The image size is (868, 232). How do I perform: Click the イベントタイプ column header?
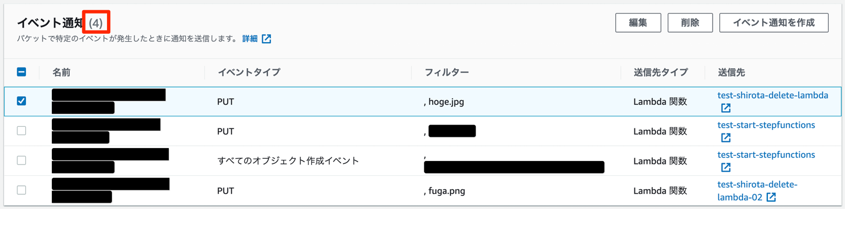pos(248,72)
